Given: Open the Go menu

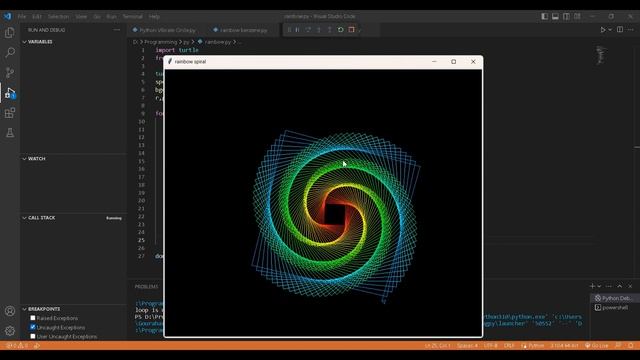Looking at the screenshot, I should click(x=97, y=16).
